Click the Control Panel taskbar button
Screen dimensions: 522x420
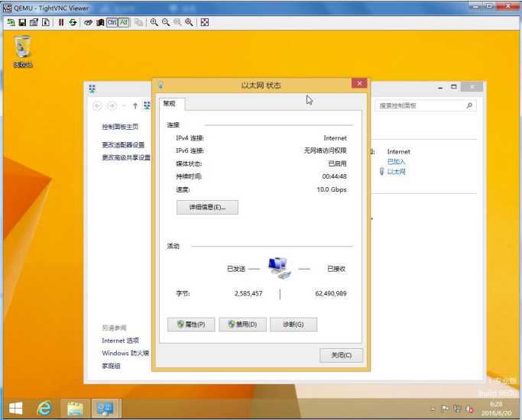click(105, 409)
